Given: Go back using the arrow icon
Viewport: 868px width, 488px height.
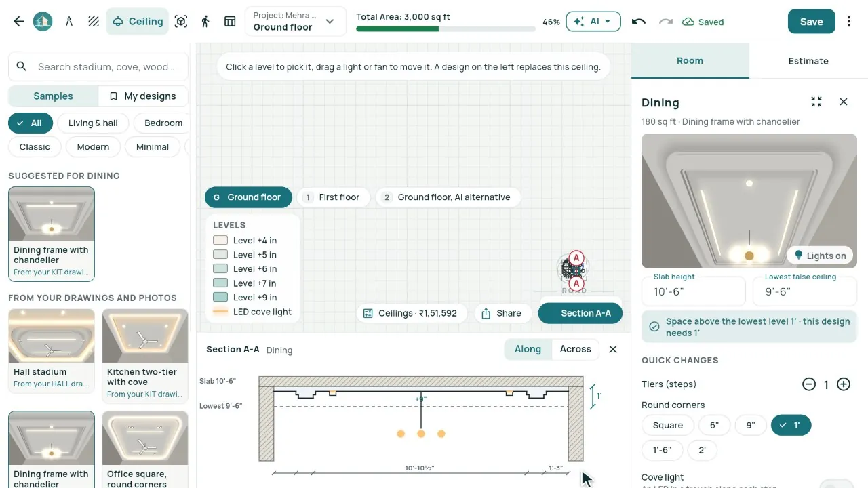Looking at the screenshot, I should 19,22.
